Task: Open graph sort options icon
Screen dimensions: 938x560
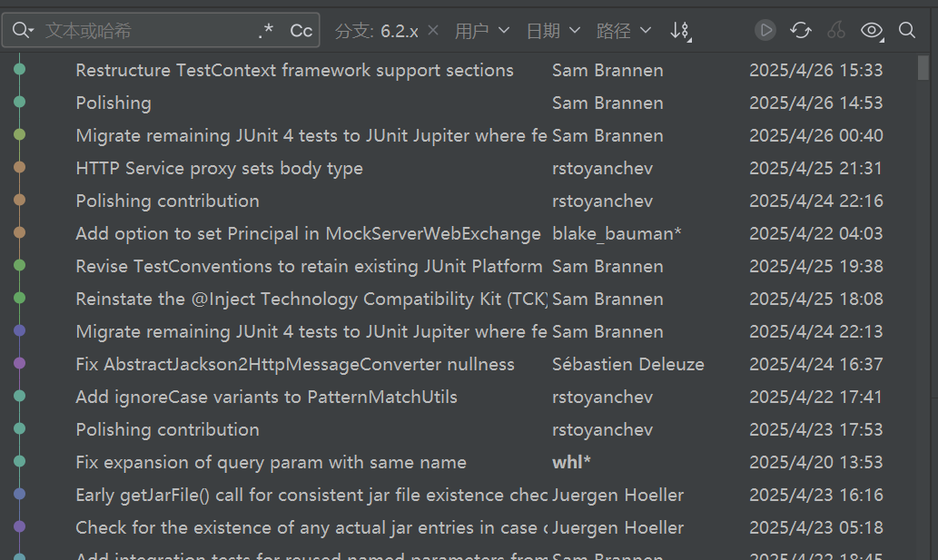Action: click(681, 31)
